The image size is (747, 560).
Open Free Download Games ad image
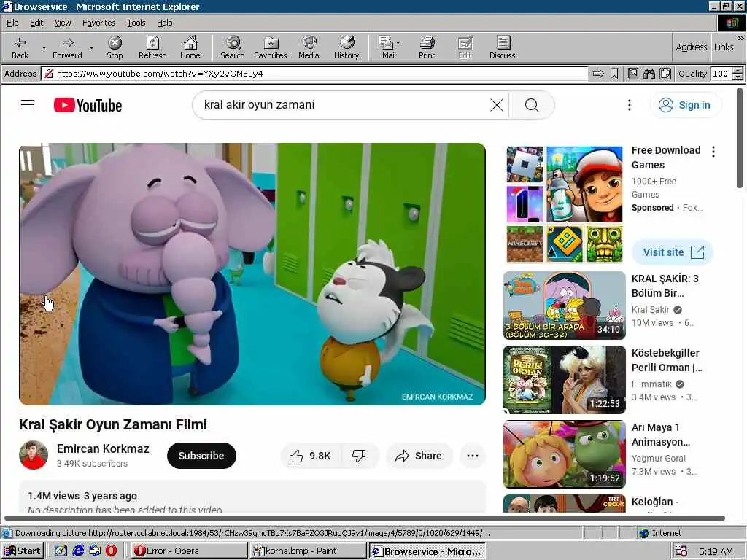pyautogui.click(x=564, y=204)
